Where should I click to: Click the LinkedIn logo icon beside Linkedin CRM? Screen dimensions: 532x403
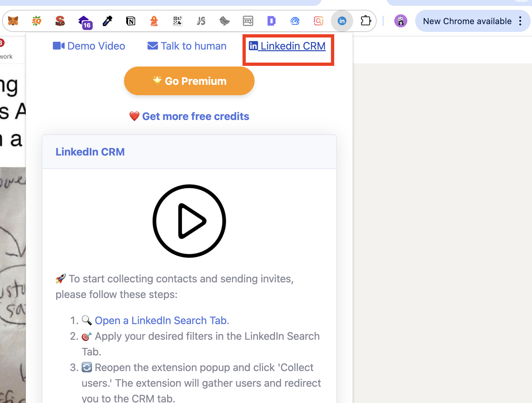coord(253,46)
